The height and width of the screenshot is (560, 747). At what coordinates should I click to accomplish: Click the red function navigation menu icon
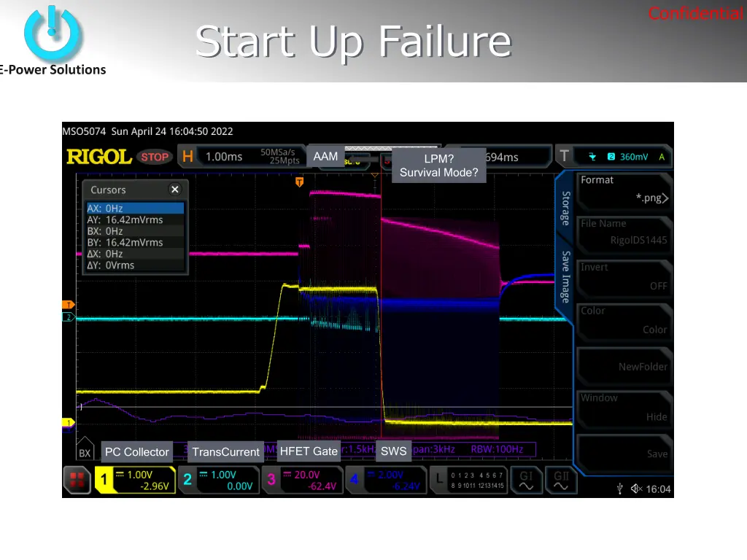[x=77, y=479]
